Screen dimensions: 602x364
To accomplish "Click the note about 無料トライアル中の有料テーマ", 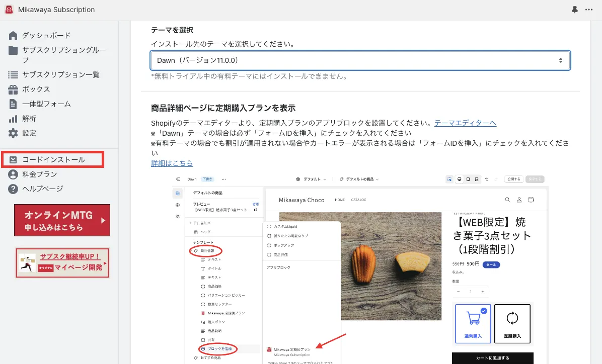I will click(x=250, y=76).
